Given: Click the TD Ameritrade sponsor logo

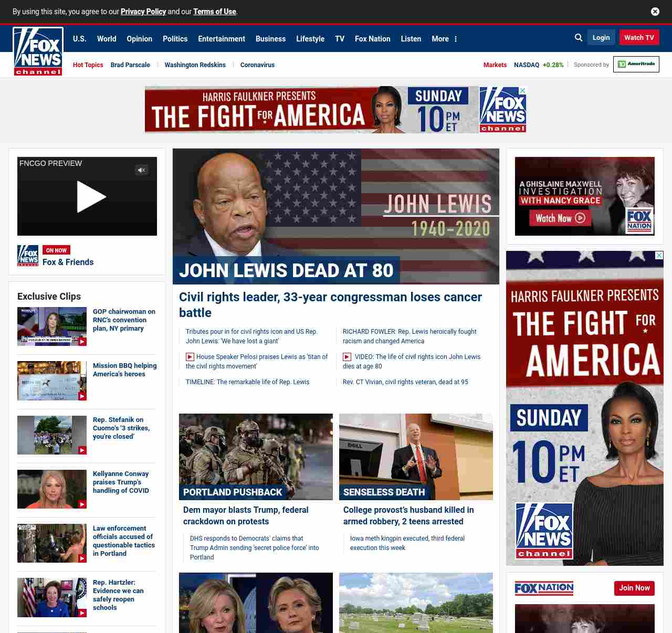Looking at the screenshot, I should coord(636,65).
